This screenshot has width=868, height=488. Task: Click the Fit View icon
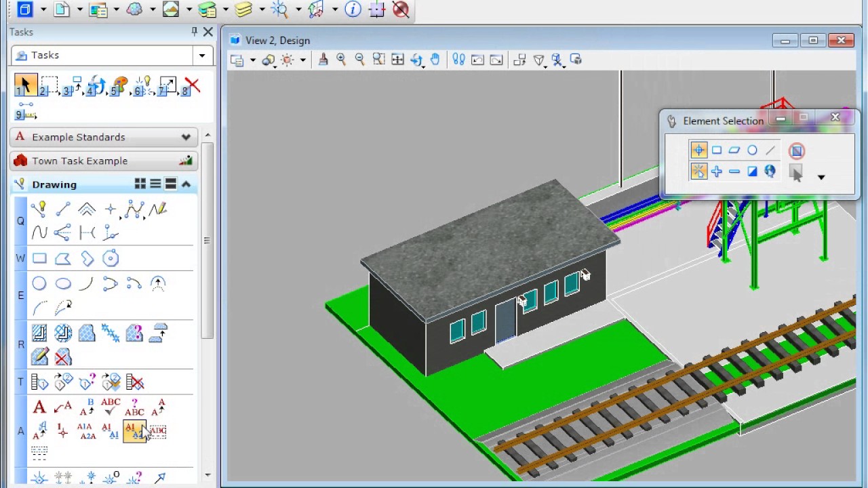click(x=397, y=60)
